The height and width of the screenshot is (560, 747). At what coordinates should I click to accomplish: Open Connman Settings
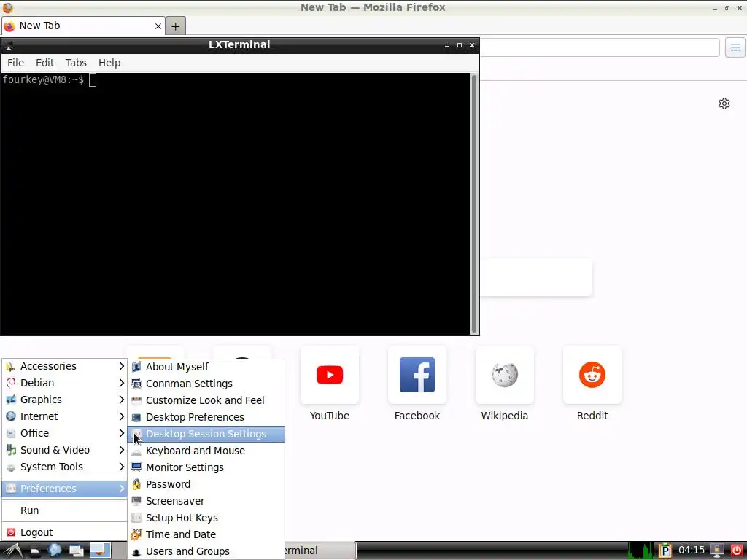(x=206, y=384)
